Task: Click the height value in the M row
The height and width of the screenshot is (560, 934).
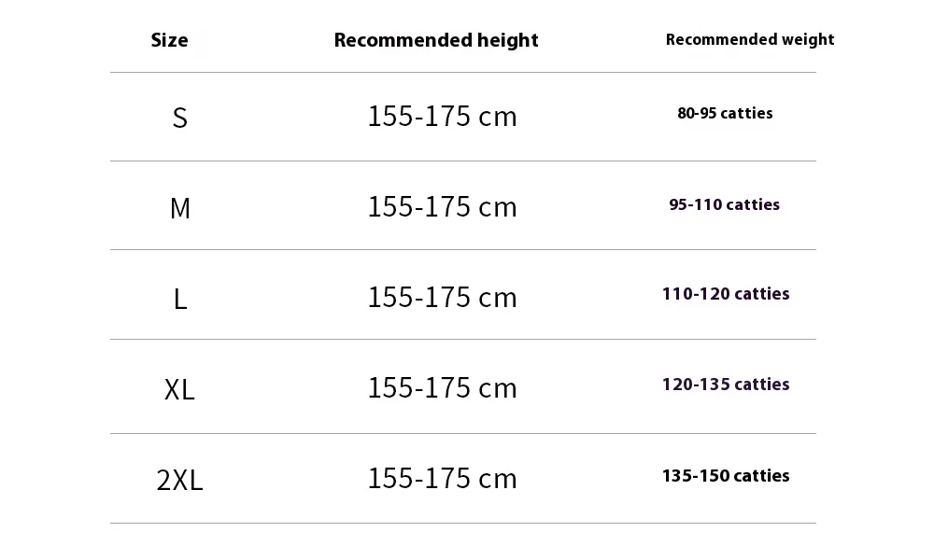Action: (x=442, y=206)
